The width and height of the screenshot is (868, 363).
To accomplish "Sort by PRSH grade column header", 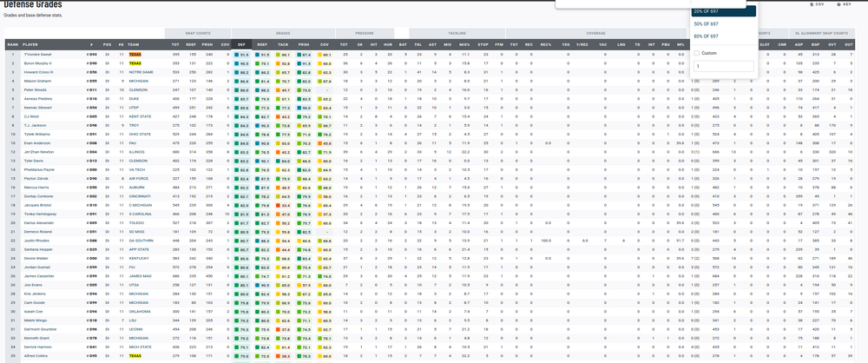I will coord(305,43).
